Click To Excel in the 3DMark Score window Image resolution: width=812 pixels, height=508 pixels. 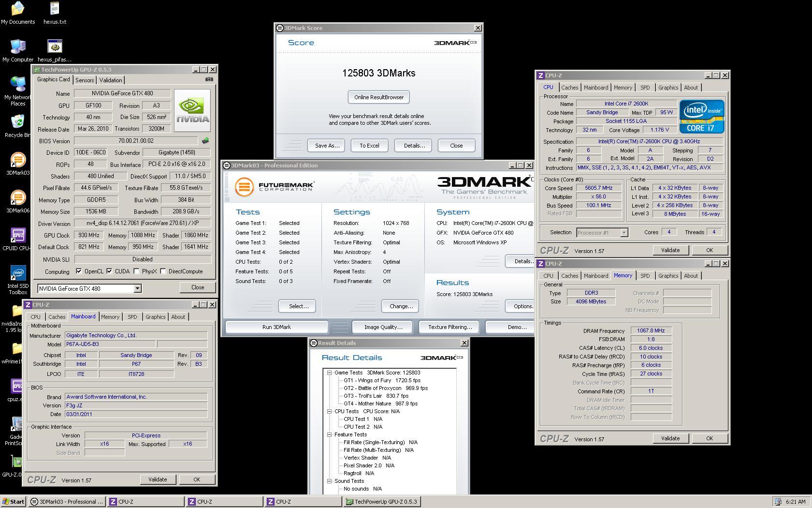(x=369, y=146)
